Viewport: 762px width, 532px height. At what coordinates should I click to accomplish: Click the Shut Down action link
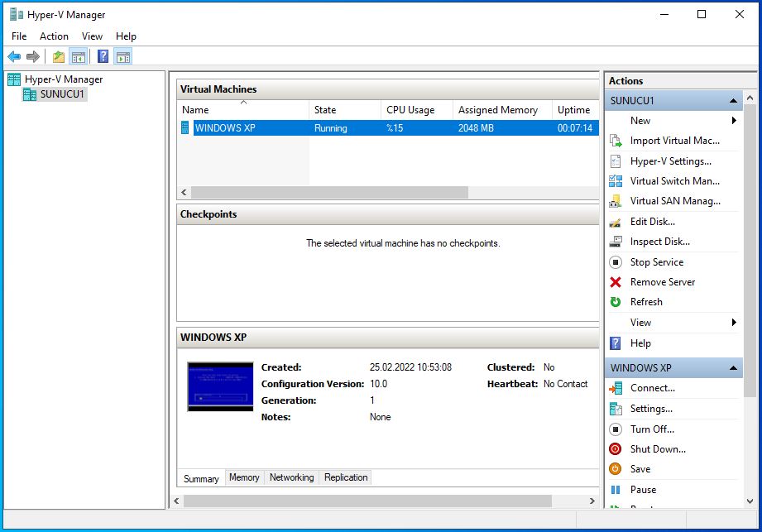[x=658, y=449]
